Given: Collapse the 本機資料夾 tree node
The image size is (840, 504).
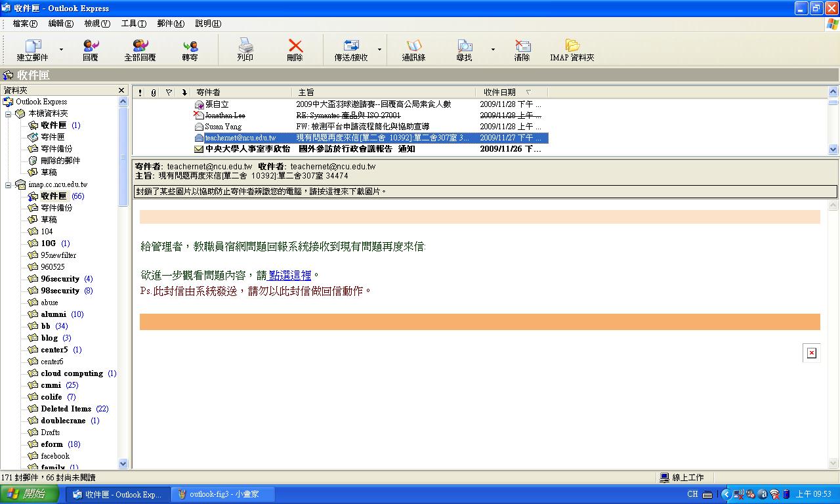Looking at the screenshot, I should click(x=9, y=114).
